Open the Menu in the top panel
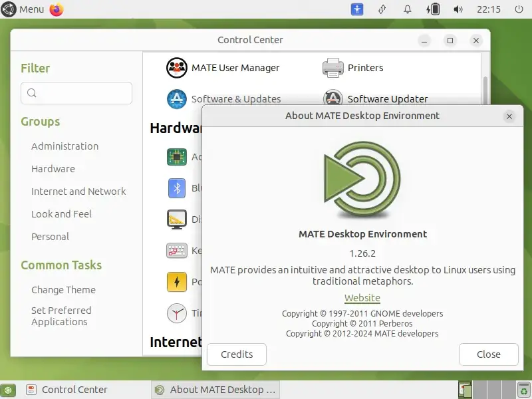532x399 pixels. (x=22, y=9)
